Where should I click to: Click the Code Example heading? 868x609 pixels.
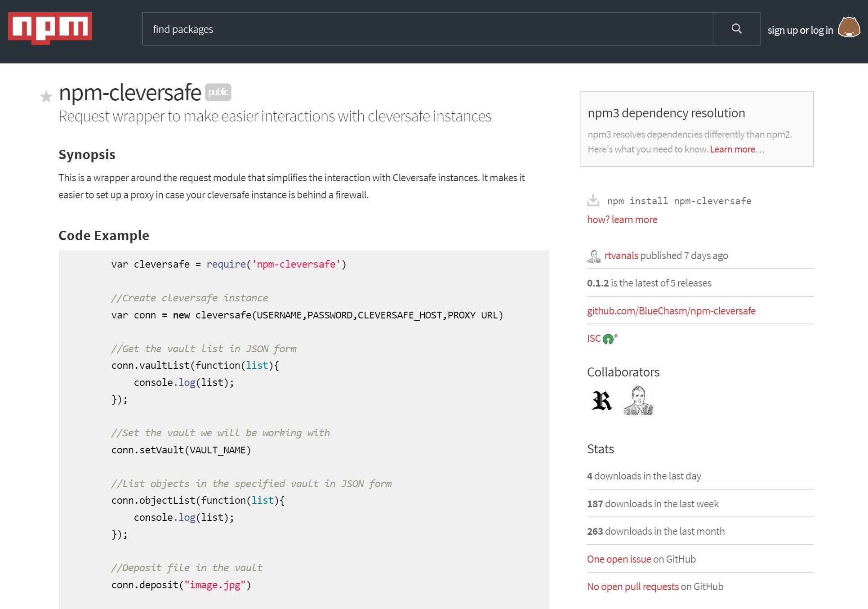pyautogui.click(x=104, y=235)
